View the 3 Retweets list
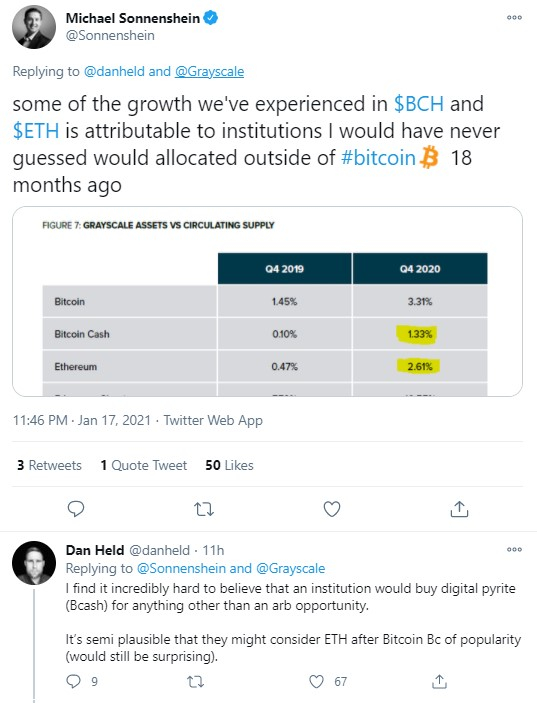The image size is (537, 703). pyautogui.click(x=49, y=465)
